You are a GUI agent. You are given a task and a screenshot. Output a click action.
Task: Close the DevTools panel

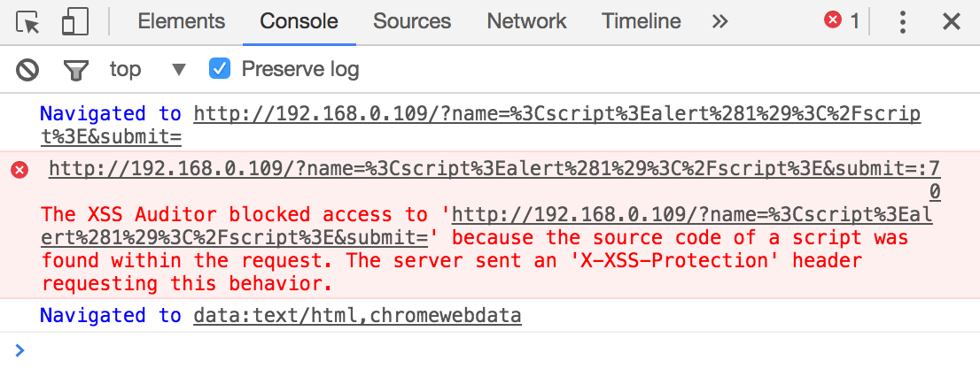point(952,22)
